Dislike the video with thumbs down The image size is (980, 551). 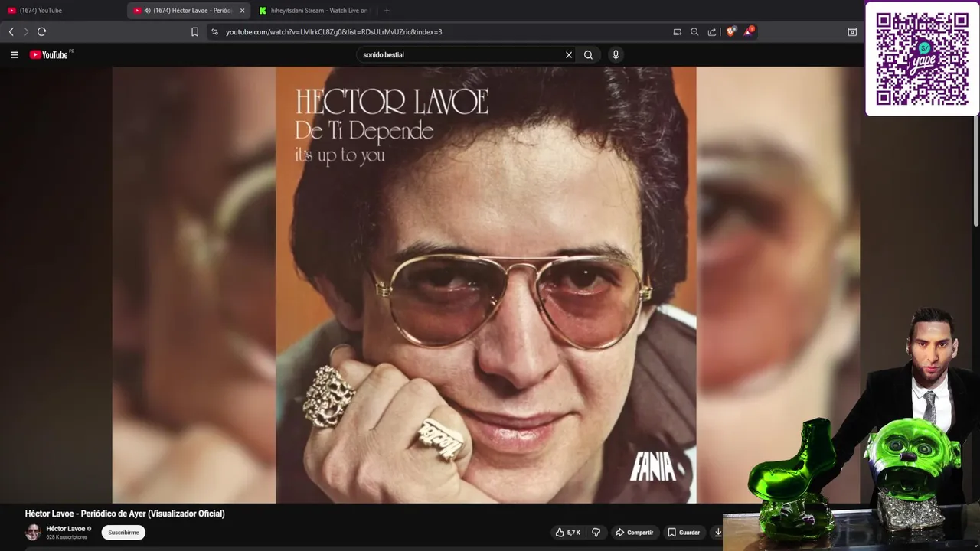[596, 532]
